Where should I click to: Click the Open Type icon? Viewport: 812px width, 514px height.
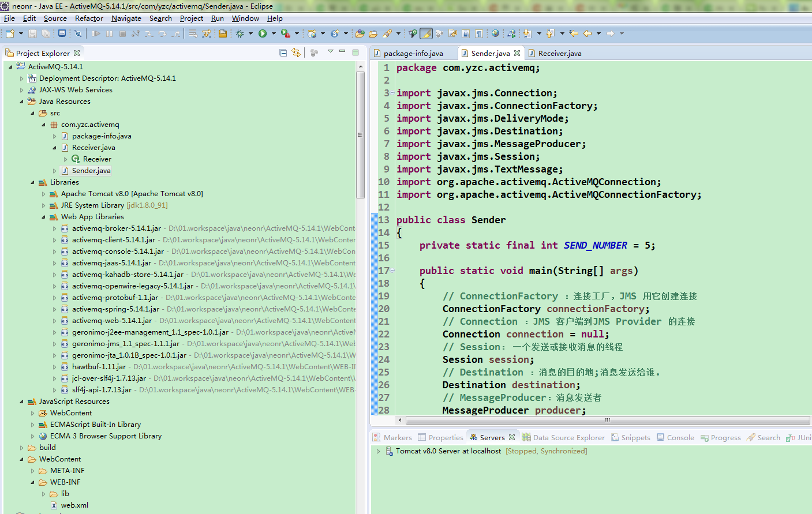[x=360, y=33]
